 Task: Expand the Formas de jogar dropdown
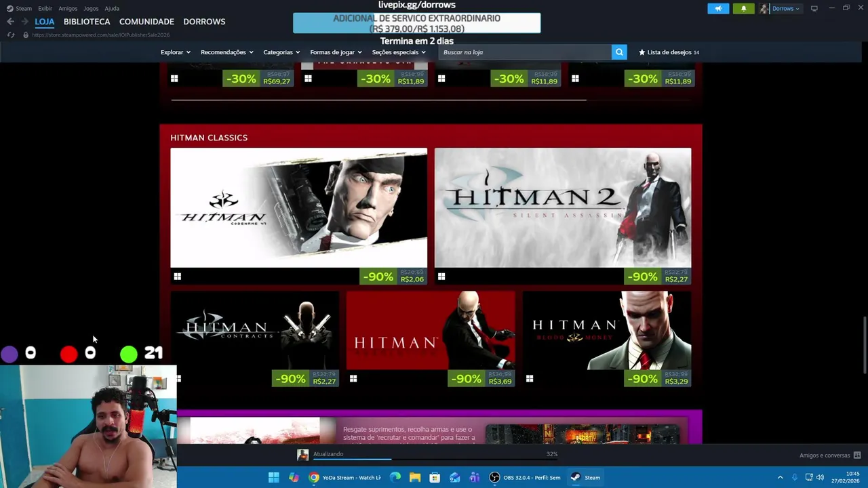336,52
